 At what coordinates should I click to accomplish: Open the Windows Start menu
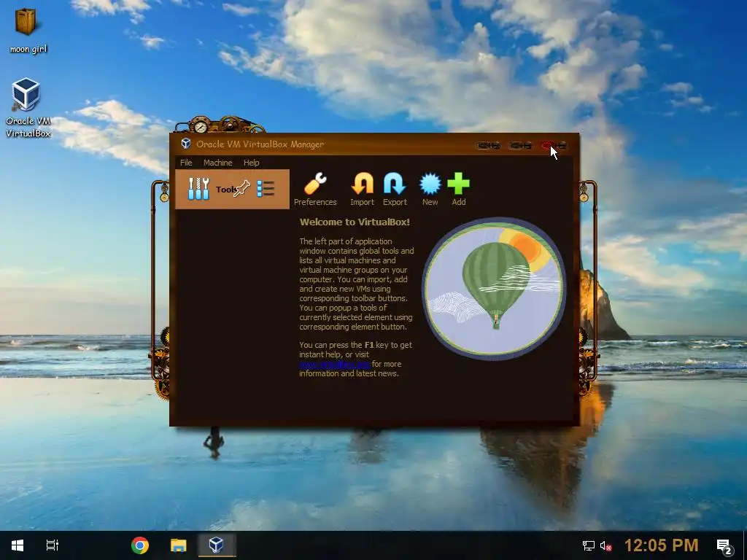click(18, 545)
